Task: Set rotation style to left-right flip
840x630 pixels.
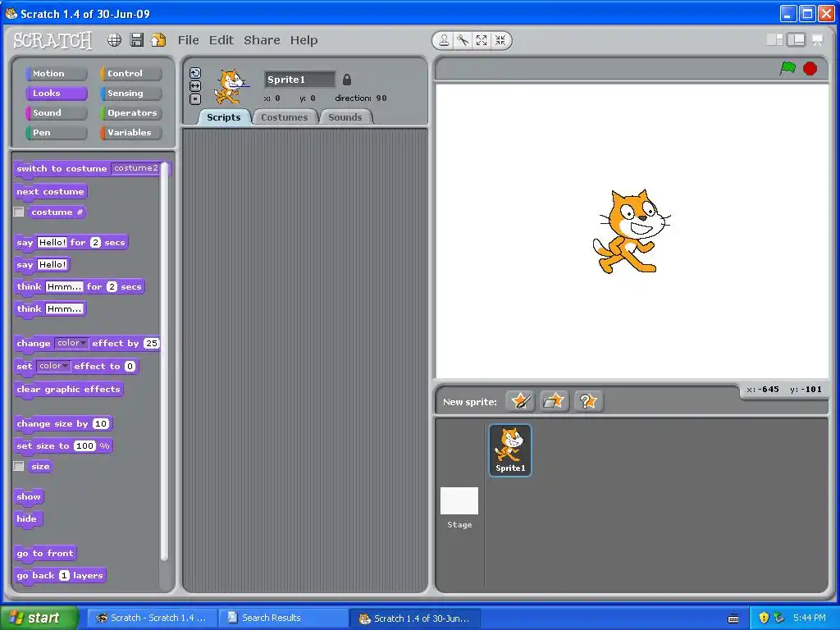Action: click(x=195, y=86)
